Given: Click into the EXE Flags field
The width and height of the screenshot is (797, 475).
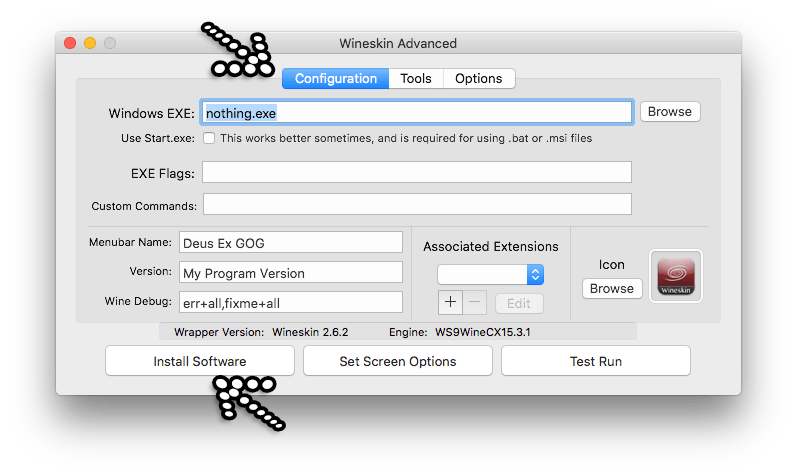Looking at the screenshot, I should click(417, 172).
